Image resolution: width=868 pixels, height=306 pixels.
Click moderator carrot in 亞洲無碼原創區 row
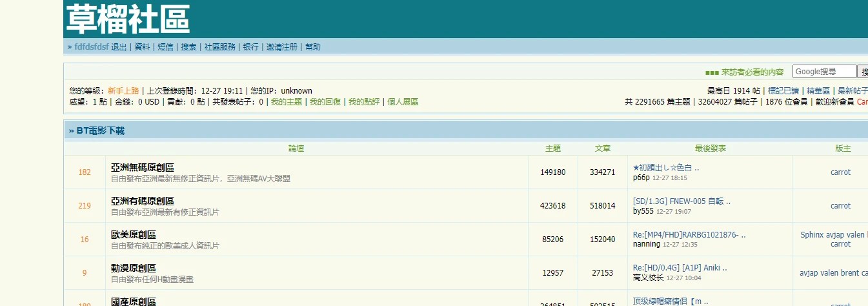tap(840, 172)
